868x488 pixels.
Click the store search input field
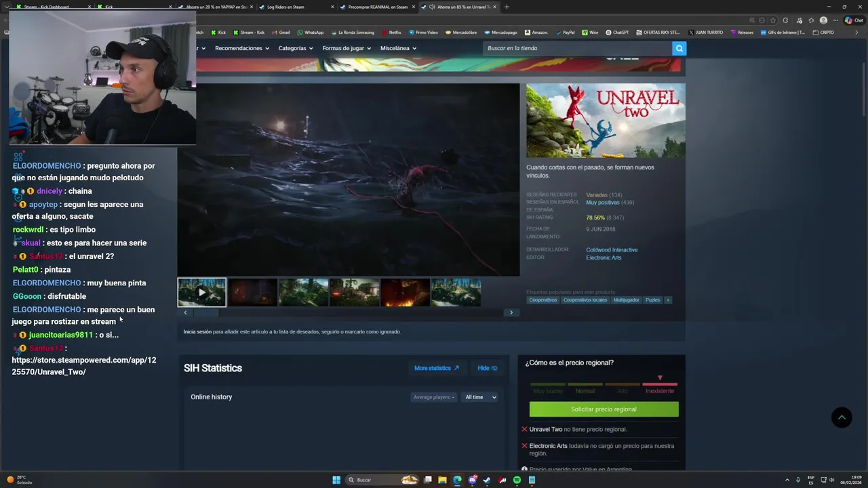[x=578, y=48]
